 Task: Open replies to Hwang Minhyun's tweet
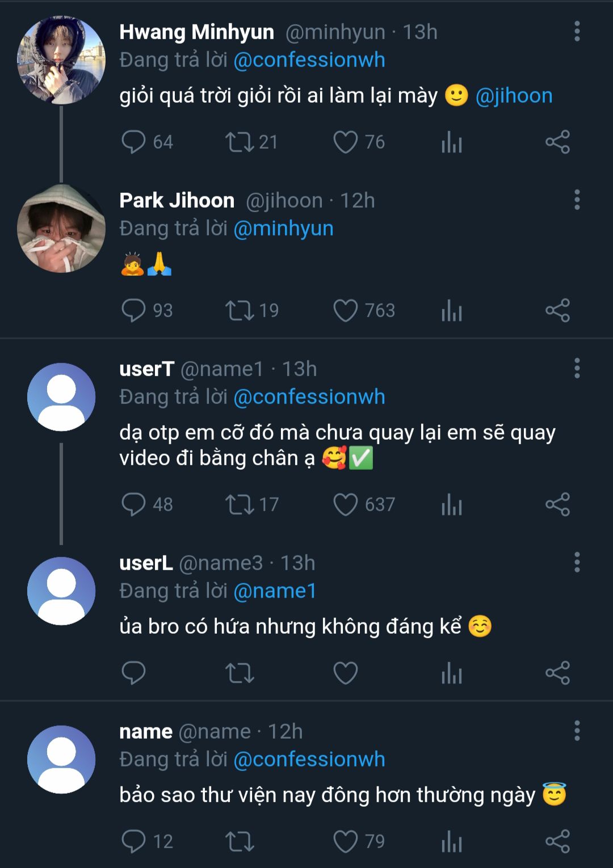(134, 142)
